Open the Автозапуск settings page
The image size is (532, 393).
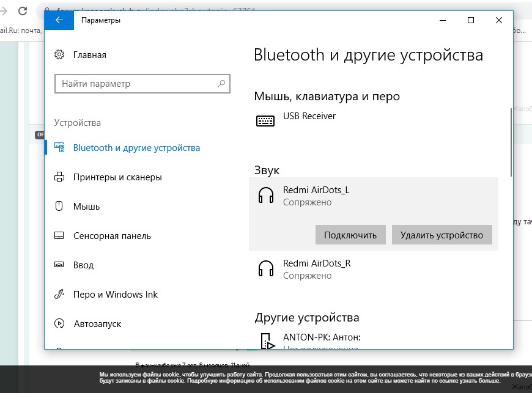click(x=97, y=324)
